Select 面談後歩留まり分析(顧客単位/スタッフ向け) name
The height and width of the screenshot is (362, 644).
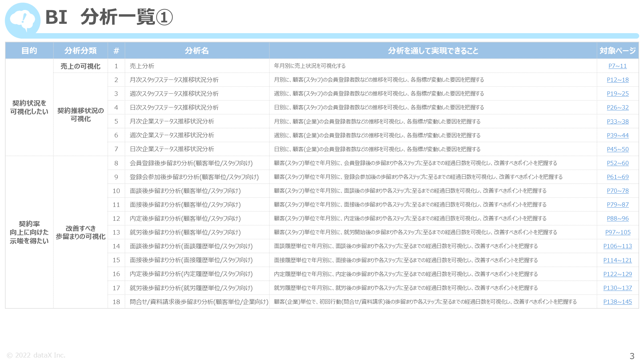pos(185,191)
